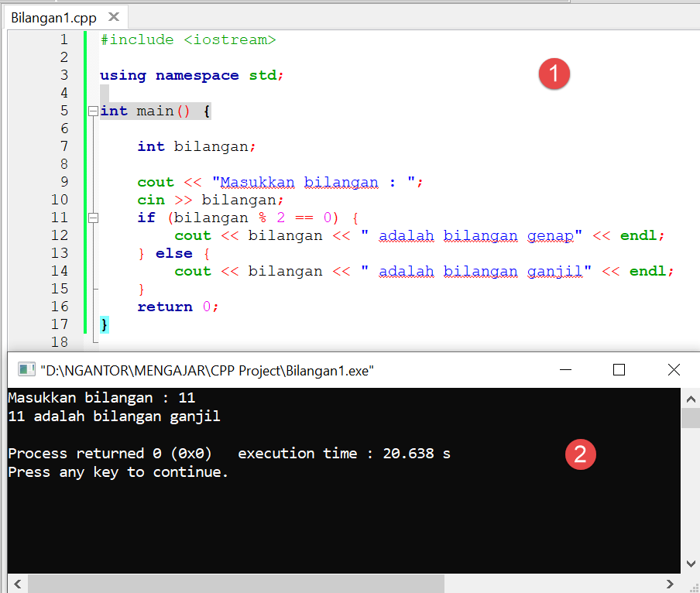
Task: Click the 'if (bilangan % 2 == 0)' condition
Action: (x=238, y=218)
